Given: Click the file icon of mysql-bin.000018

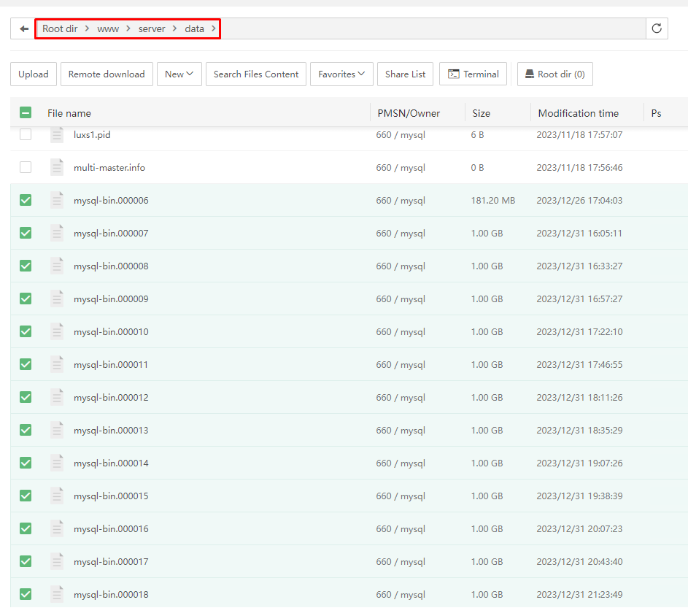Looking at the screenshot, I should [x=57, y=594].
